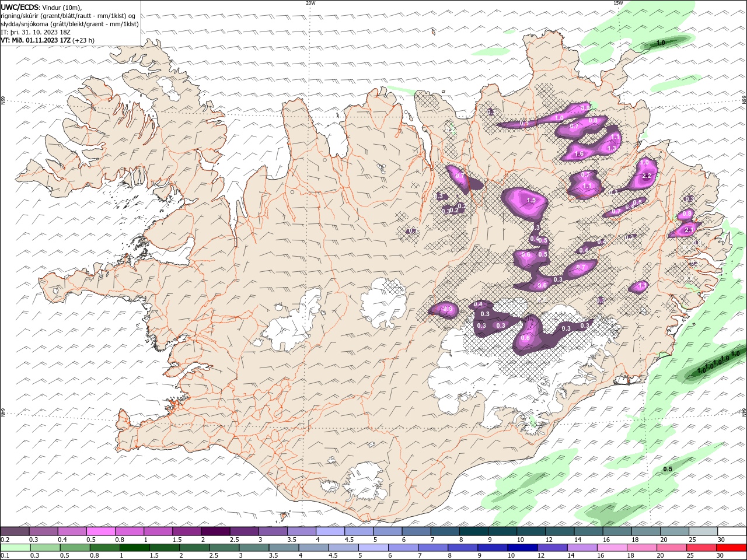The image size is (747, 560).
Task: Pick upper legend swatch between 18 and 20
Action: click(646, 531)
